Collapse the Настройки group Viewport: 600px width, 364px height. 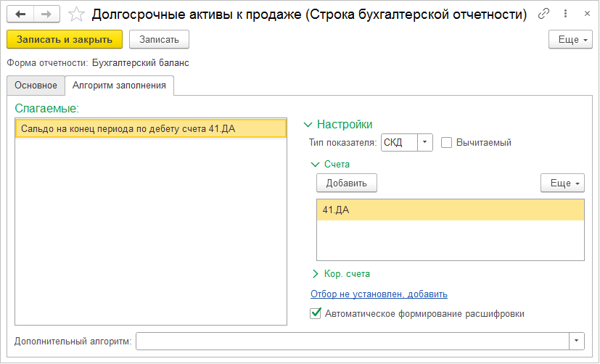[309, 125]
